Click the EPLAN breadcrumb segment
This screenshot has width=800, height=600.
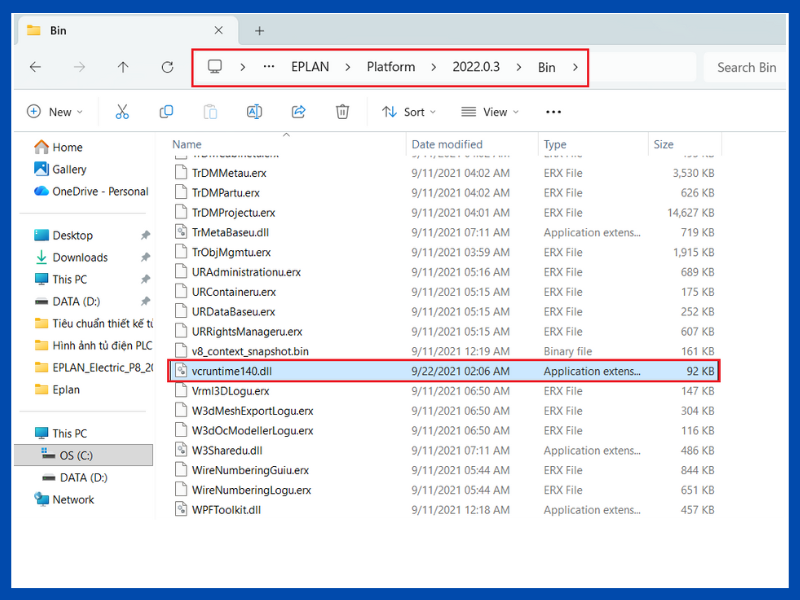311,67
